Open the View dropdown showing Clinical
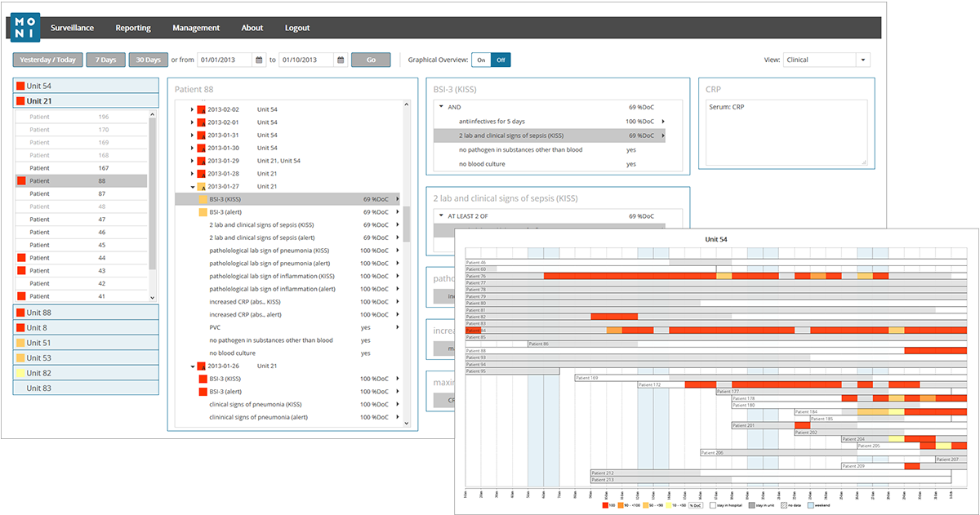The width and height of the screenshot is (980, 515). 862,60
